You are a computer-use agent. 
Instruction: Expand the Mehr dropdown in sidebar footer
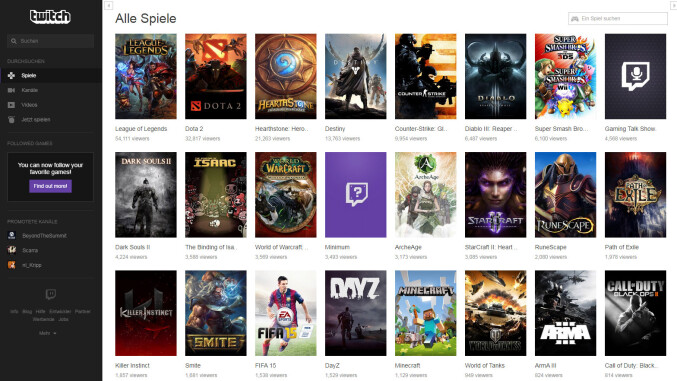point(47,333)
